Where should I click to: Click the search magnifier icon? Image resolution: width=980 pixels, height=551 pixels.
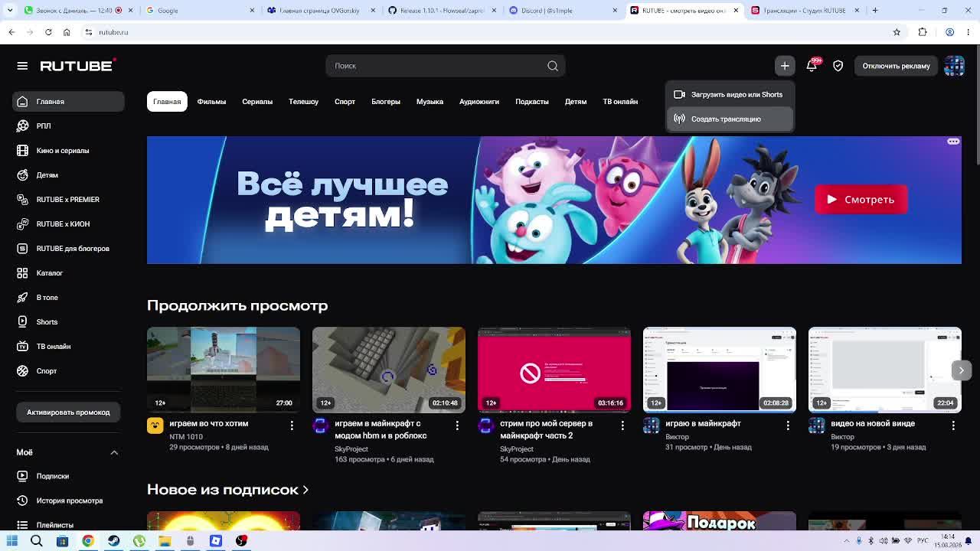553,66
